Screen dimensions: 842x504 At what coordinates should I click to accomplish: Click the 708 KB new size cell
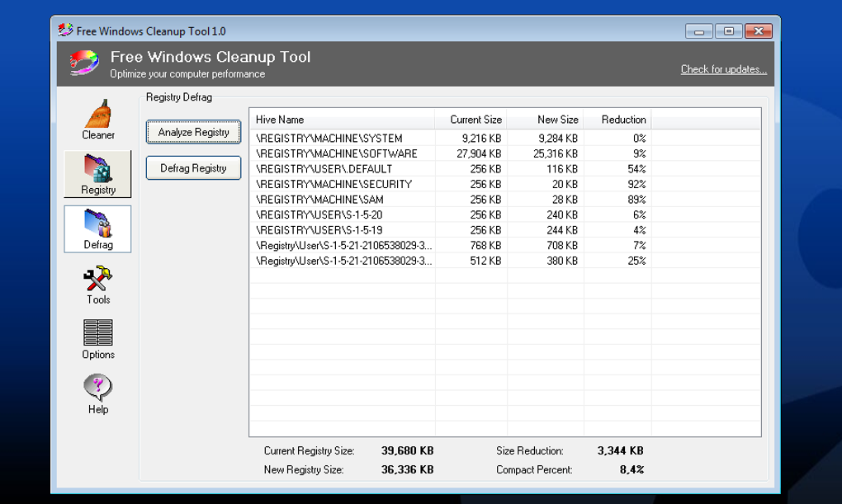click(561, 245)
